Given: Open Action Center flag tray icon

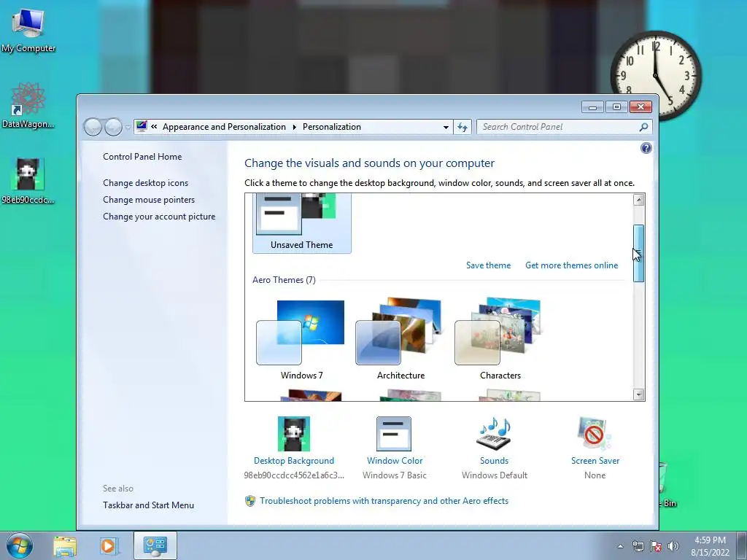Looking at the screenshot, I should coord(656,546).
